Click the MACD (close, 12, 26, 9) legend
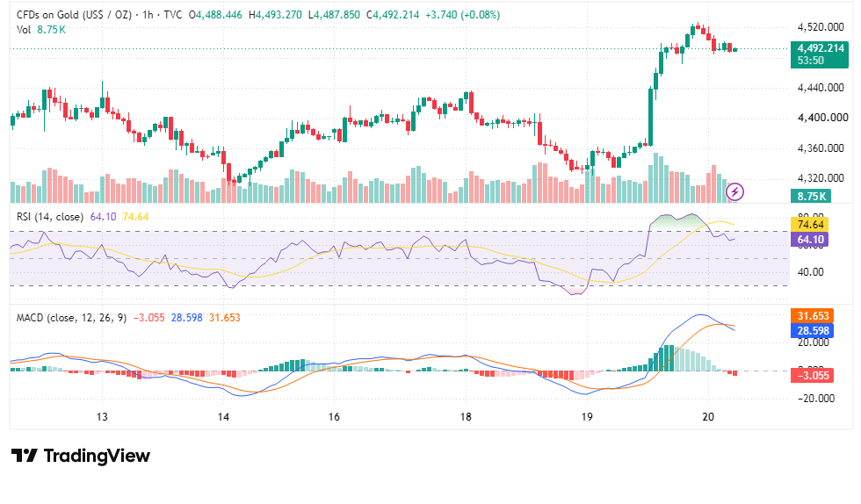861x504 pixels. 71,318
